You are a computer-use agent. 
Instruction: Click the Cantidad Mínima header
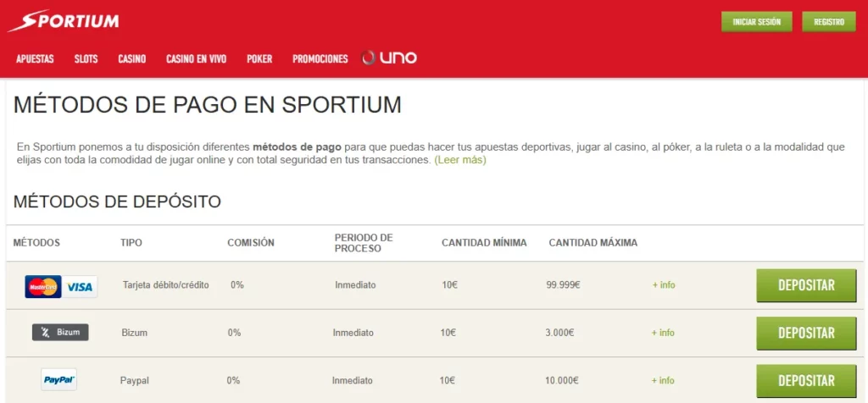[484, 243]
